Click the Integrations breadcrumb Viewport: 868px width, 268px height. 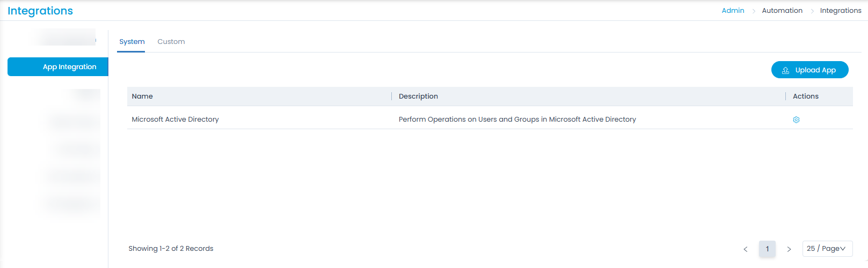pyautogui.click(x=841, y=10)
